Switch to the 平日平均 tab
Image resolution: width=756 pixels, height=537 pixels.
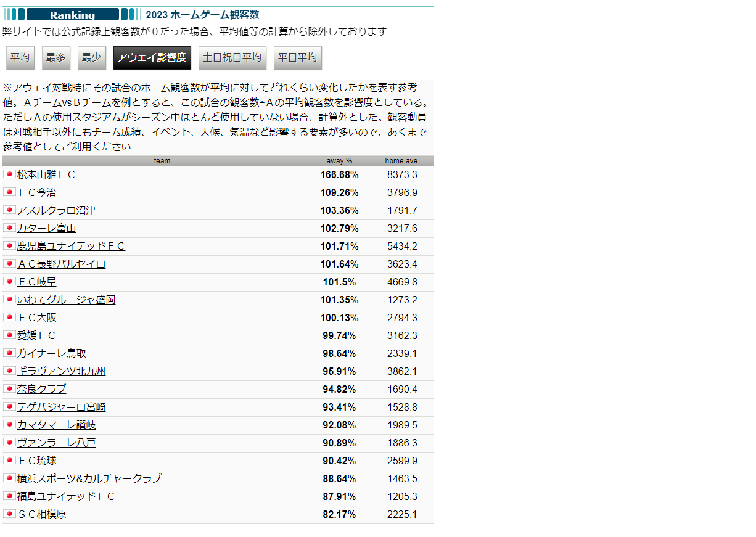tap(297, 58)
